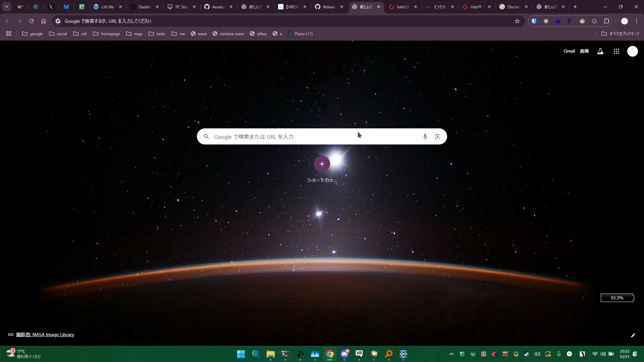Click the home button in toolbar
Viewport: 644px width, 362px height.
(44, 21)
